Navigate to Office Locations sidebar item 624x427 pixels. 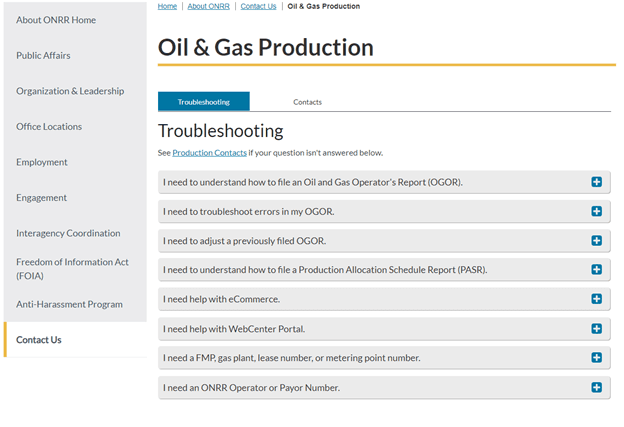(x=49, y=127)
